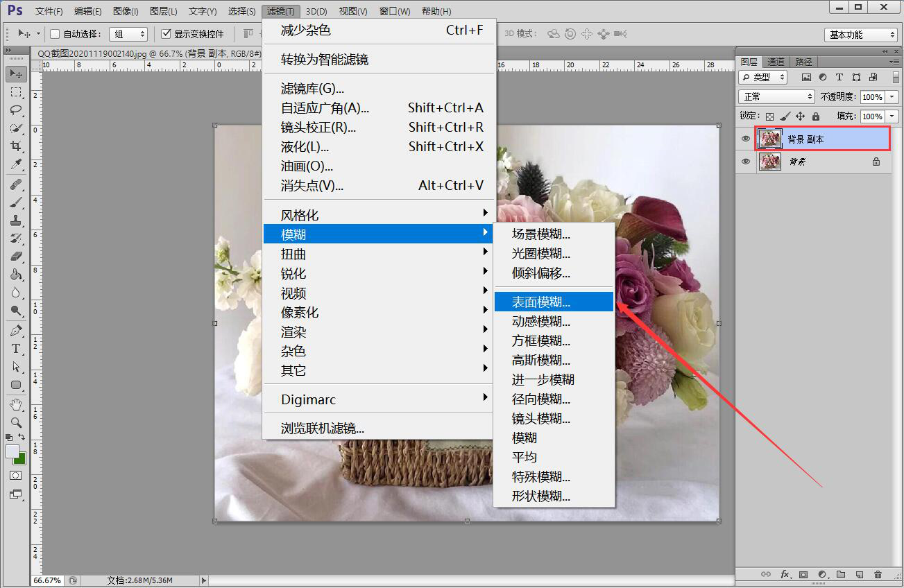This screenshot has width=904, height=588.
Task: Select the 背景 layer thumbnail
Action: click(770, 162)
